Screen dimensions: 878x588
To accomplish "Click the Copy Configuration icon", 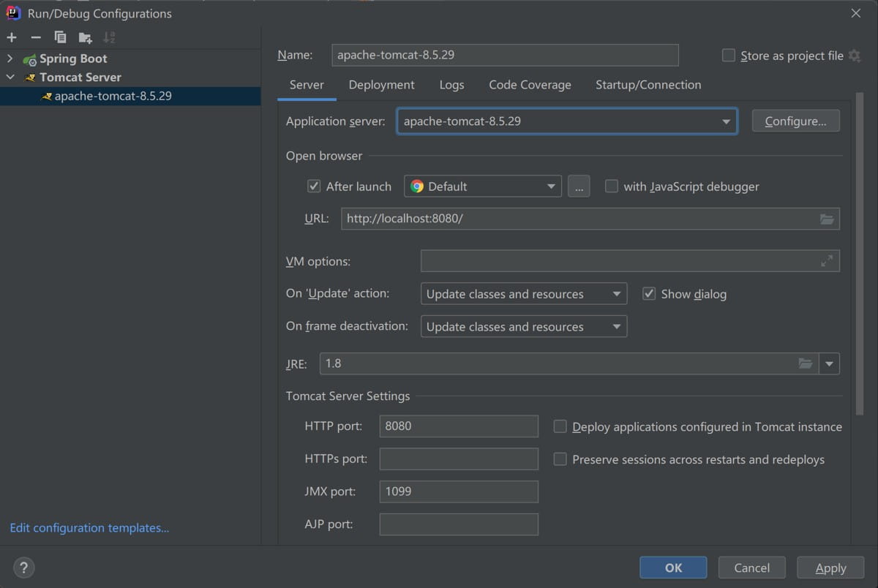I will pos(60,37).
